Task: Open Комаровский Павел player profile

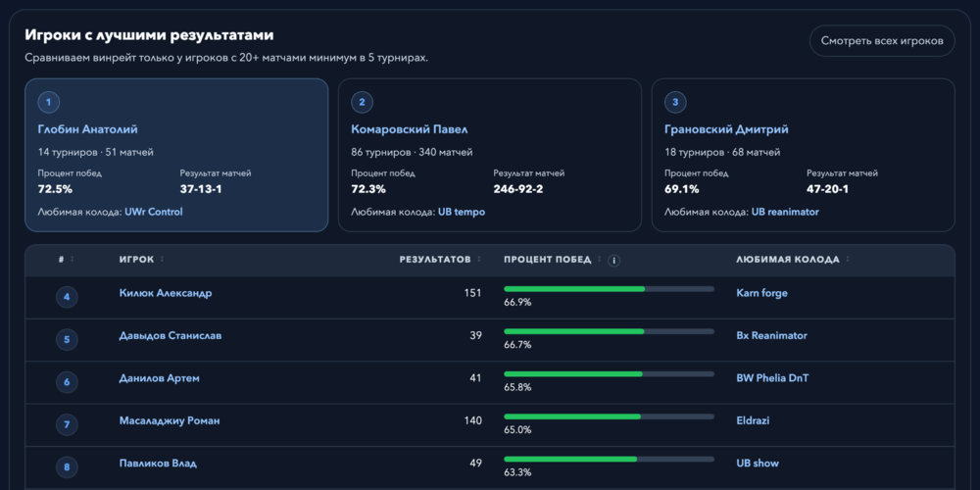Action: point(410,129)
